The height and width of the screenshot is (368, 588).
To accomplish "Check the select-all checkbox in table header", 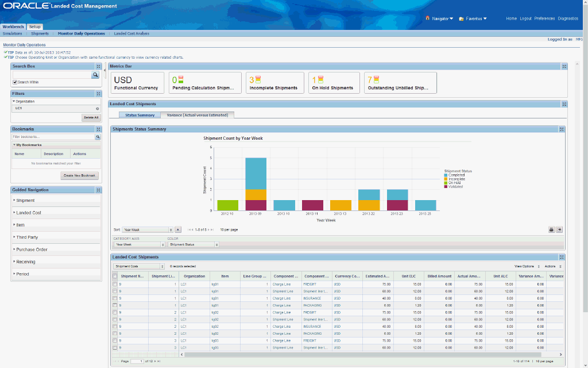I will (115, 276).
